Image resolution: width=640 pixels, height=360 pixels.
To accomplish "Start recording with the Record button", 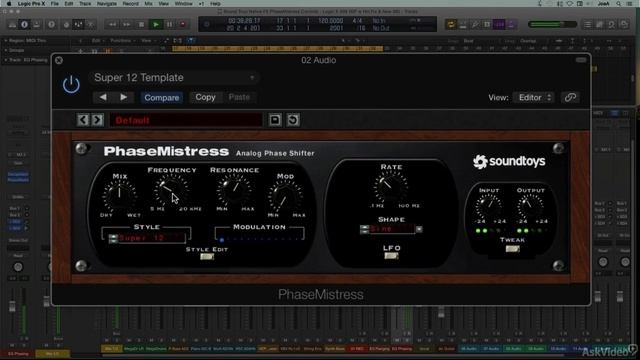I will pyautogui.click(x=183, y=24).
